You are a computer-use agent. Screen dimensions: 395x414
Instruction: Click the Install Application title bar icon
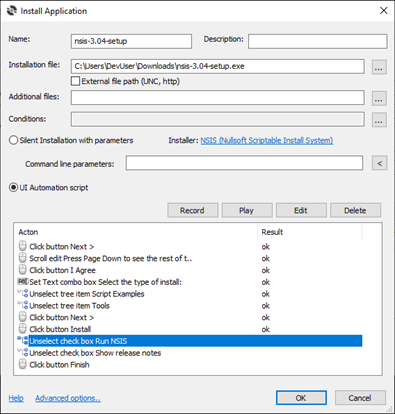click(12, 11)
